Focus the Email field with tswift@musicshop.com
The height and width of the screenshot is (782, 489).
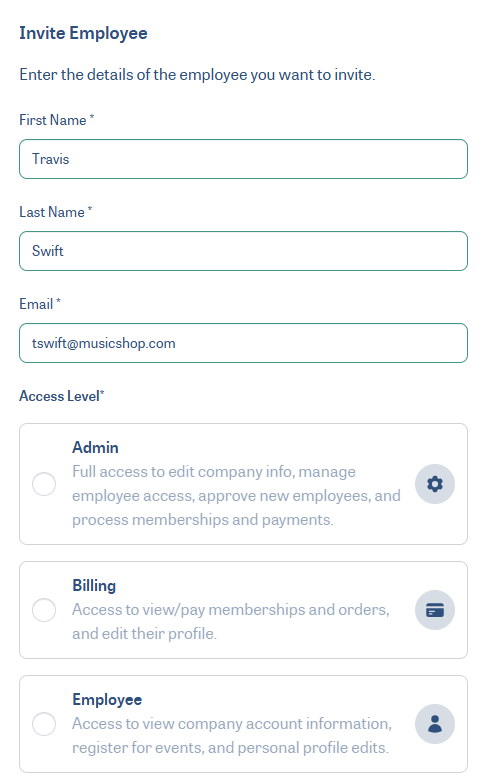243,343
